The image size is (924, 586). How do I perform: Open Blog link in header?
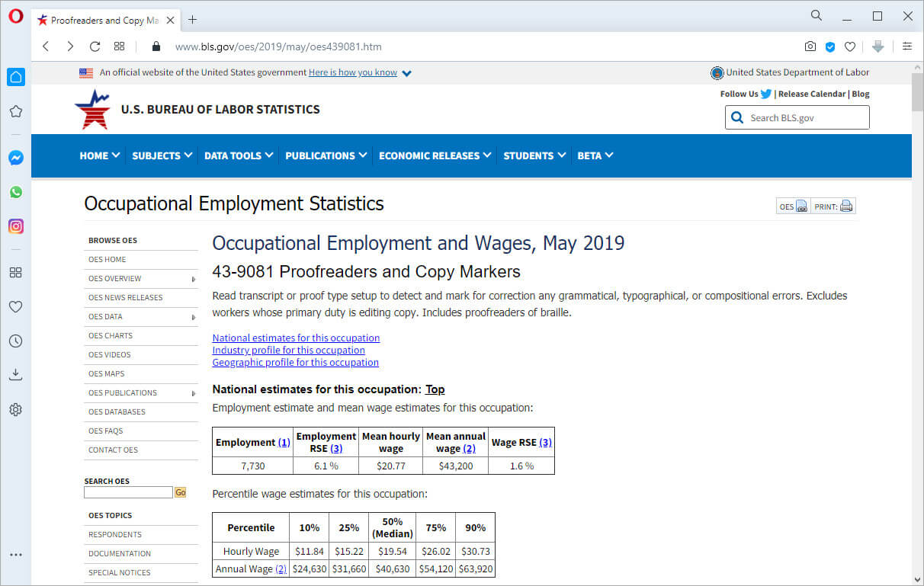[861, 94]
